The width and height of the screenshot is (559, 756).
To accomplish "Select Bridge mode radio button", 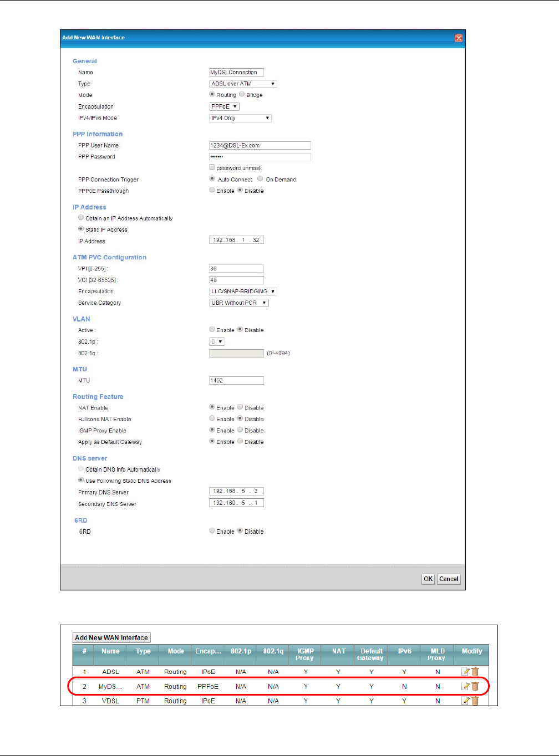I will pyautogui.click(x=242, y=94).
